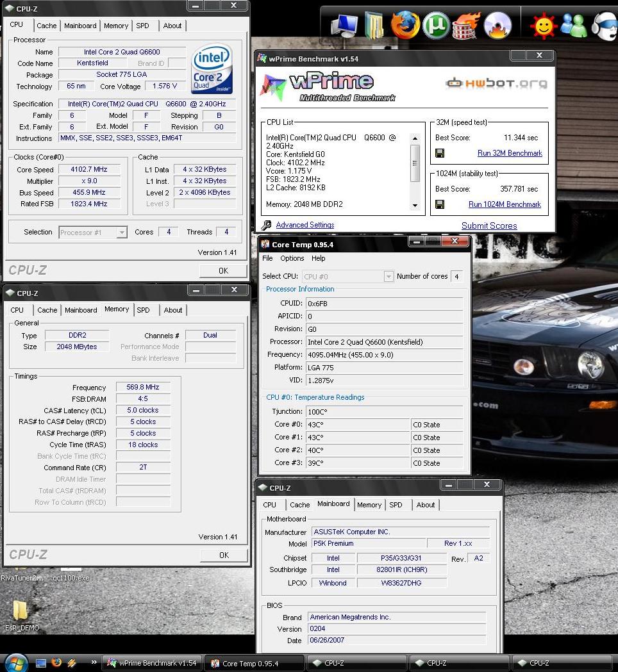Switch to Core Temp 0.95.4 taskbar button
The image size is (618, 672).
click(255, 664)
